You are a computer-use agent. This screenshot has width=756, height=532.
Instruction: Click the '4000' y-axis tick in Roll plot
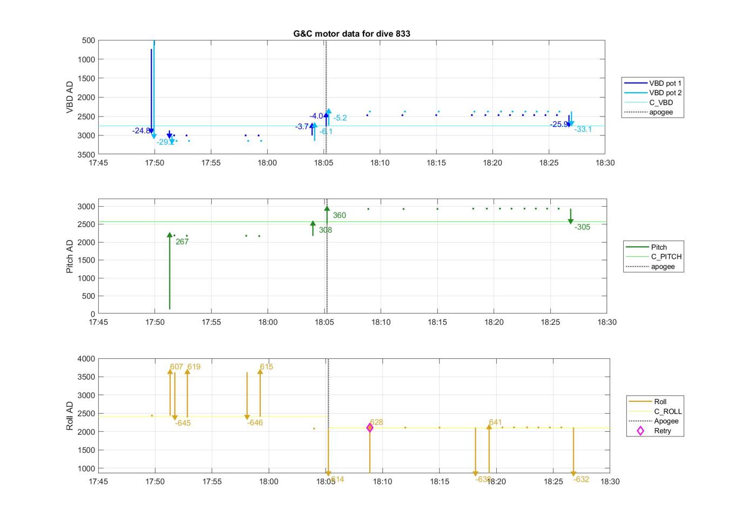pos(86,359)
